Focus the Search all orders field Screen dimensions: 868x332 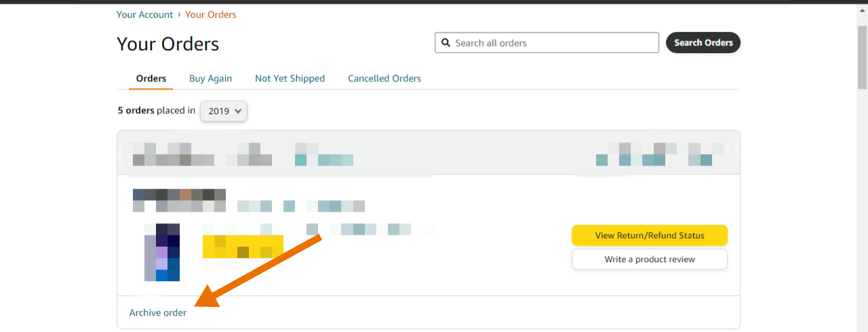[547, 43]
